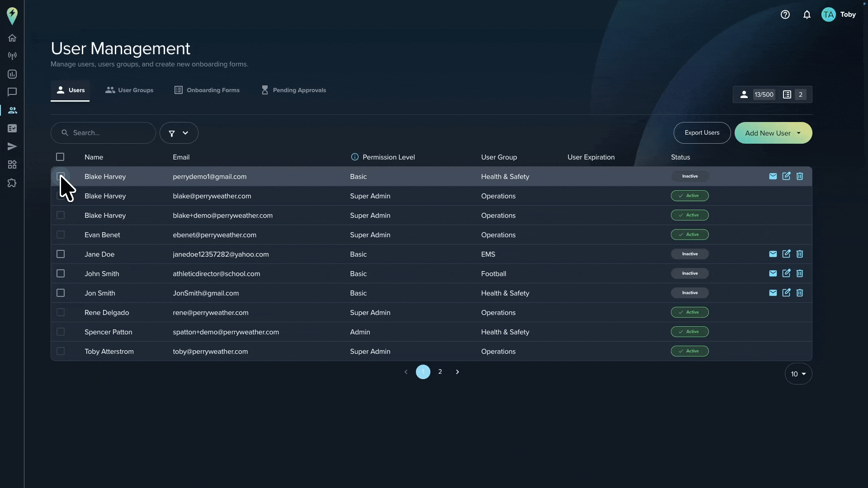Select checkbox for Rene Delgado

[x=61, y=312]
